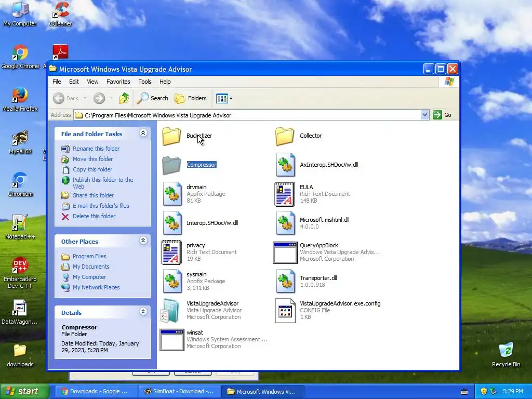Open the Tools menu
The image size is (532, 399).
145,82
